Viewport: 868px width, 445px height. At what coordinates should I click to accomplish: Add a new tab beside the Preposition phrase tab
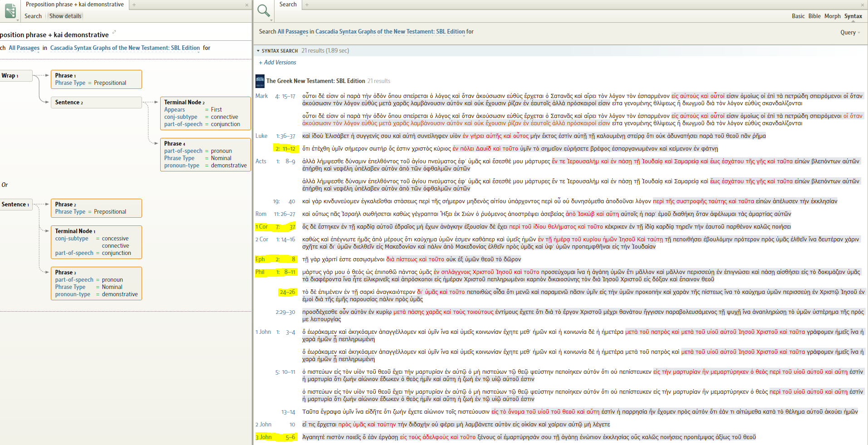[134, 5]
